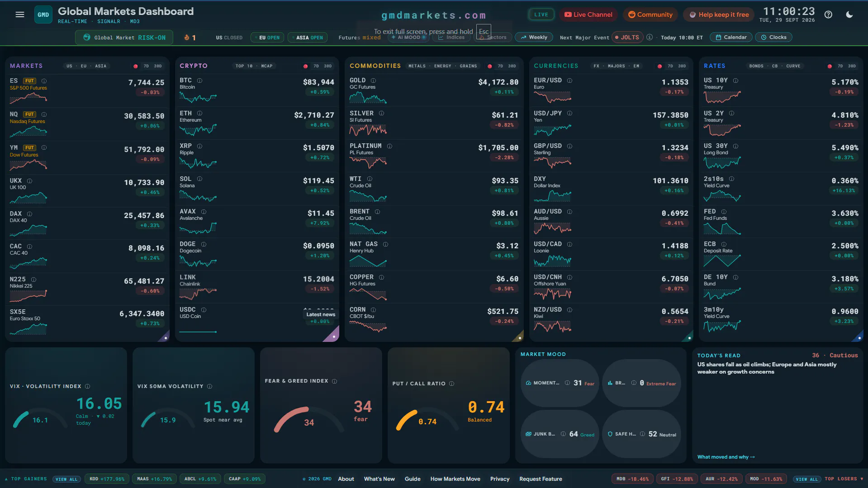Click the fire streak icon

coord(187,38)
